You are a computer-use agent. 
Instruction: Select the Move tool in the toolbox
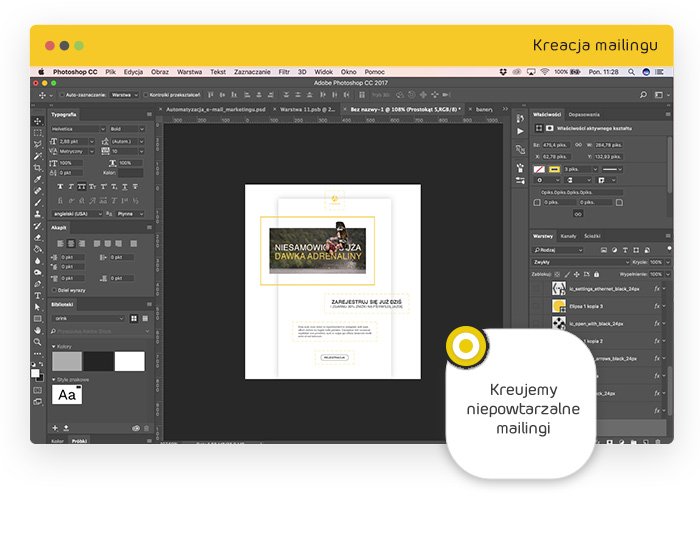pyautogui.click(x=38, y=121)
